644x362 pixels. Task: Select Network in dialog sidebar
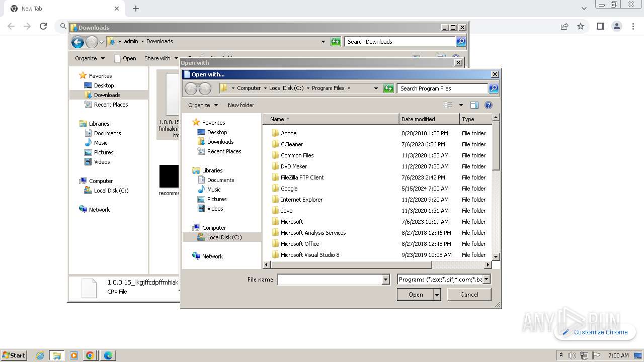[212, 256]
